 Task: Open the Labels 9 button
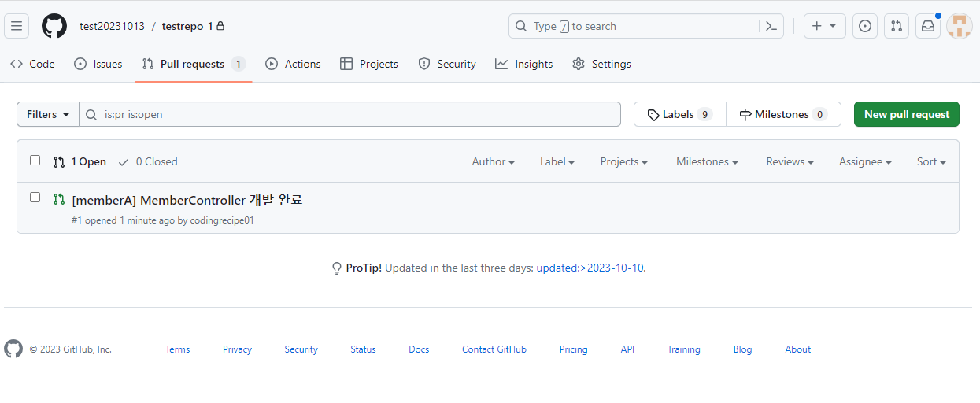(x=680, y=114)
